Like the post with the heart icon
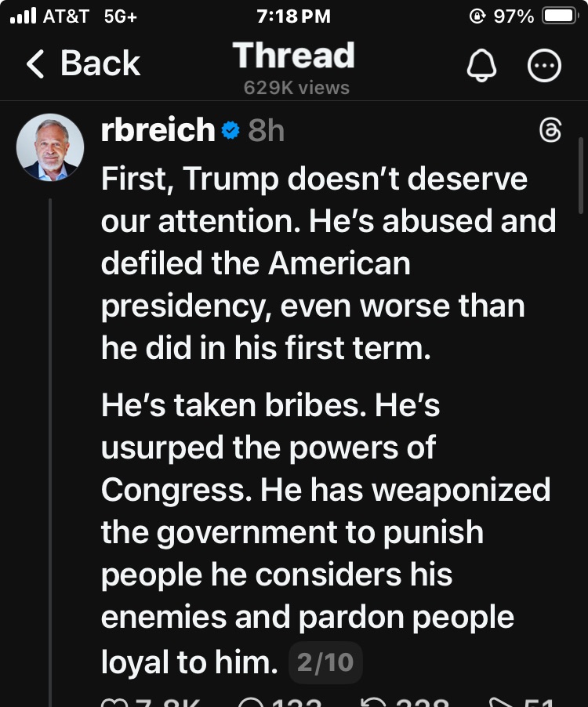Image resolution: width=588 pixels, height=707 pixels. (x=111, y=702)
